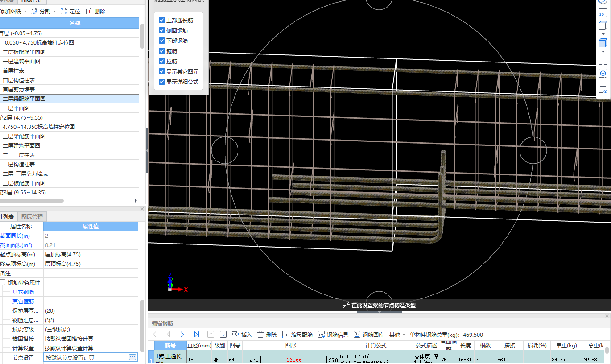Click the drawing list horizontal scrollbar
611x364 pixels.
(31, 201)
